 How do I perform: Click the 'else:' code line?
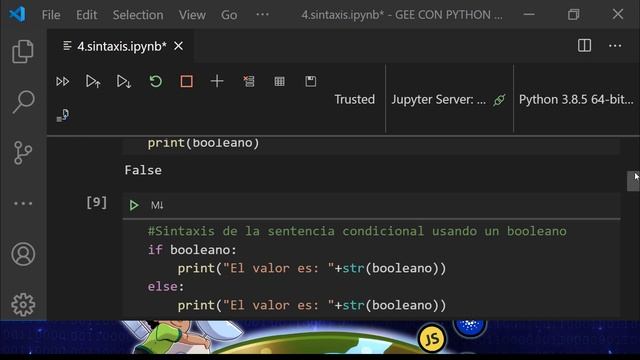pyautogui.click(x=166, y=287)
